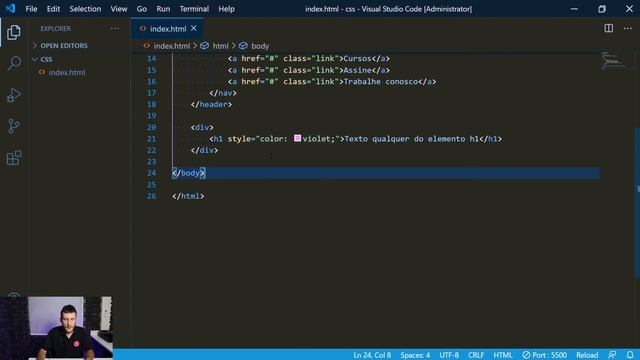Click the </nav> tag on line 17
This screenshot has height=360, width=640.
click(x=223, y=93)
